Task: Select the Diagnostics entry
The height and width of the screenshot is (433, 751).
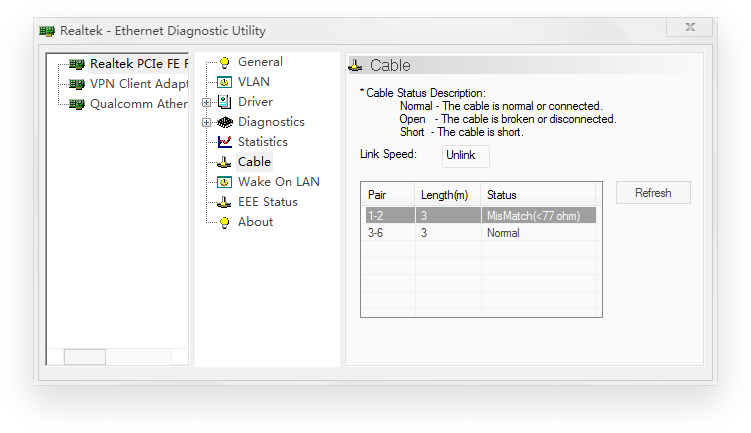Action: pyautogui.click(x=271, y=122)
